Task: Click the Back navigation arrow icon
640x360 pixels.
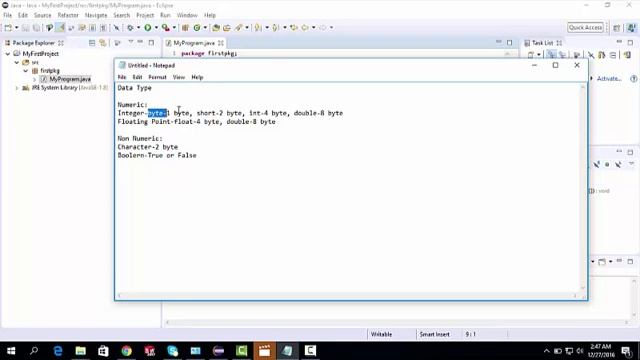Action: [305, 28]
